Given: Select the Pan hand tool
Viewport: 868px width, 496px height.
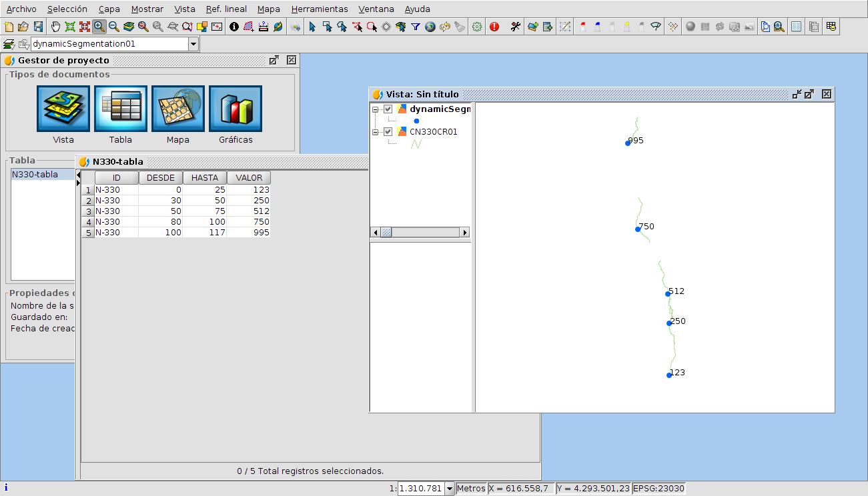Looking at the screenshot, I should (55, 27).
